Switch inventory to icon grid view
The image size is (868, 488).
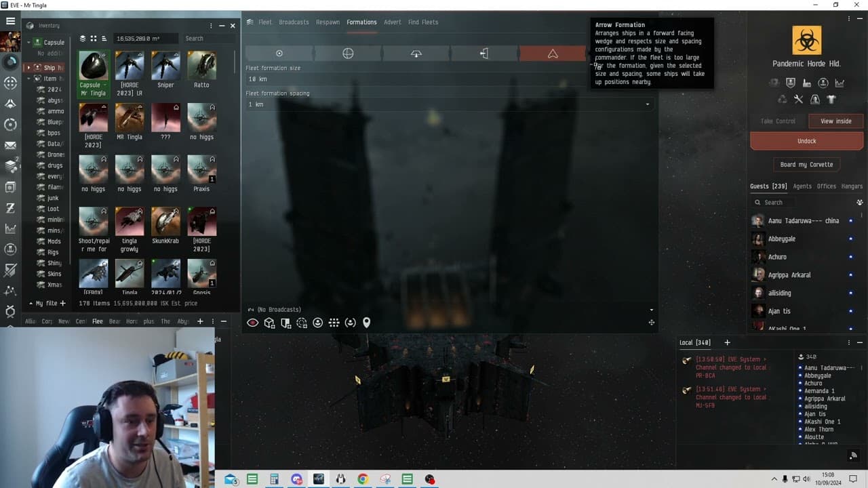pyautogui.click(x=94, y=39)
